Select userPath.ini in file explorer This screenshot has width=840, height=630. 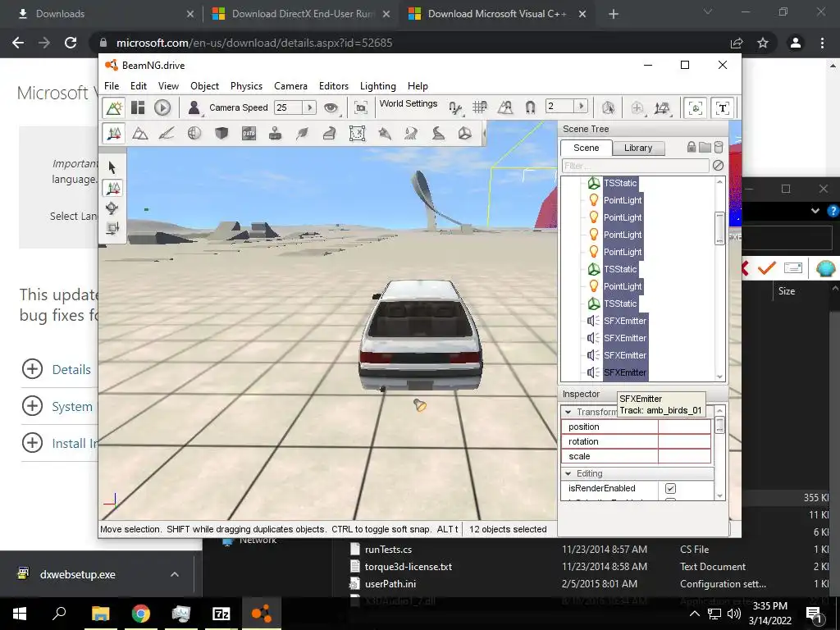tap(390, 583)
